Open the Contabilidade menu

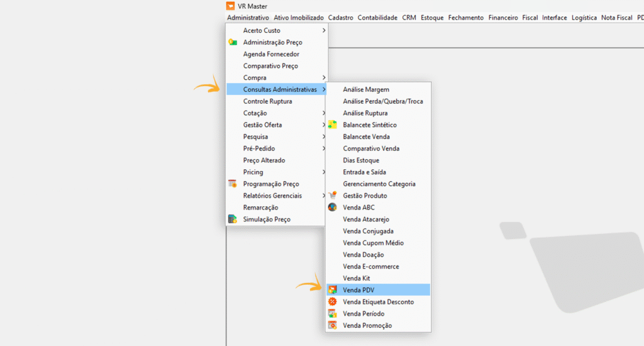click(377, 18)
